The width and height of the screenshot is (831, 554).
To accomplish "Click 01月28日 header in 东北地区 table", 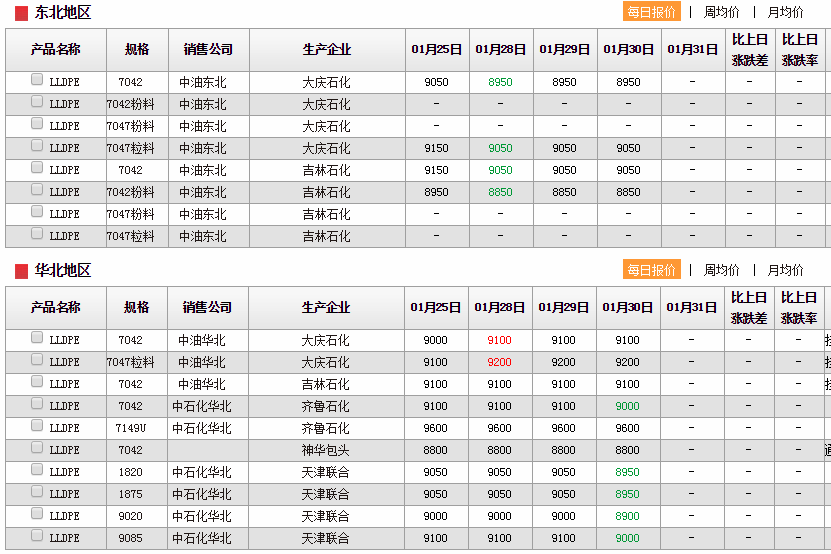I will [x=500, y=50].
